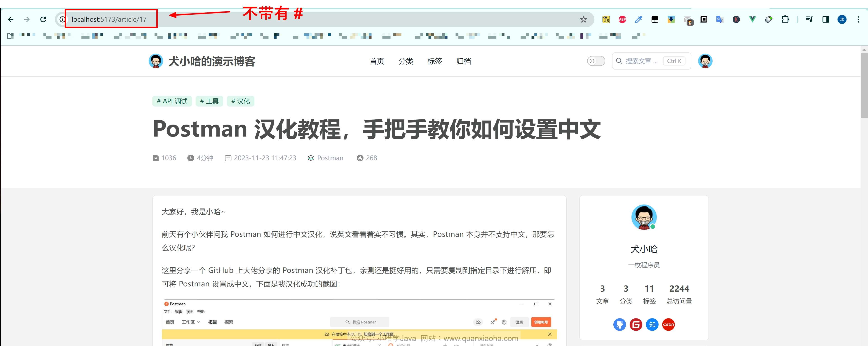This screenshot has height=346, width=868.
Task: Click the 268 view count
Action: pos(371,158)
